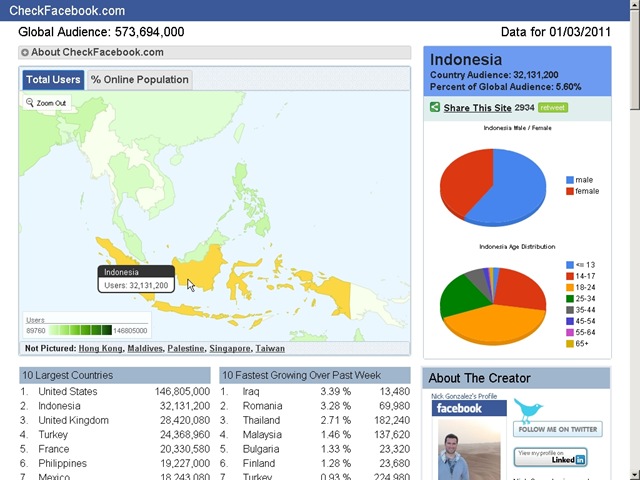Screen dimensions: 640x480
Task: Switch to the Total Users tab
Action: pos(53,80)
